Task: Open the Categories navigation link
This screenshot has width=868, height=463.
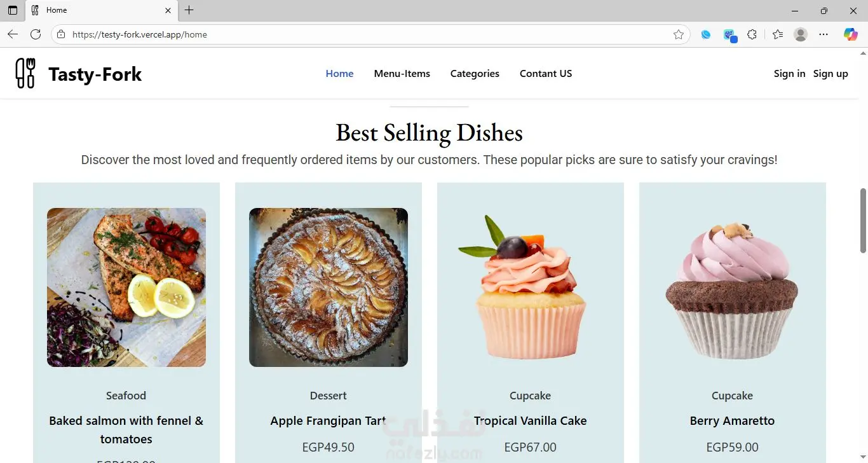Action: [x=475, y=74]
